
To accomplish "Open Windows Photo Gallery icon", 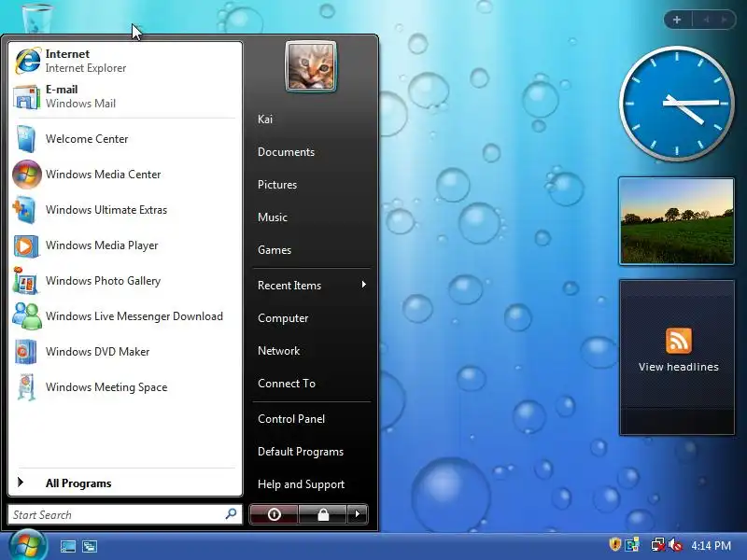I will 26,281.
